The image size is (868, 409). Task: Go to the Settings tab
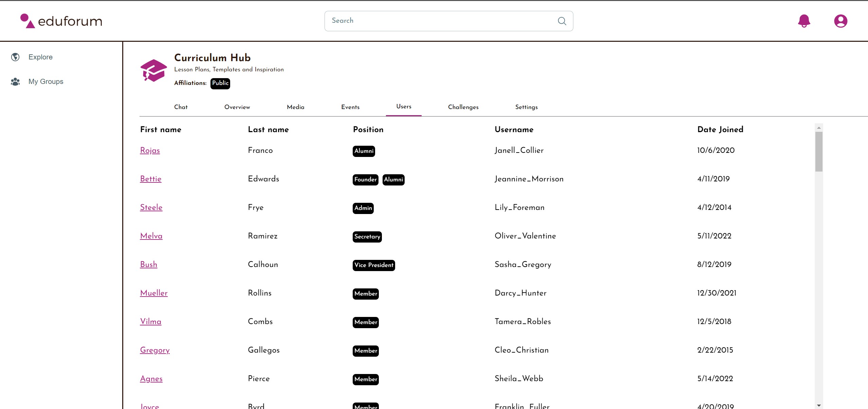pos(526,107)
